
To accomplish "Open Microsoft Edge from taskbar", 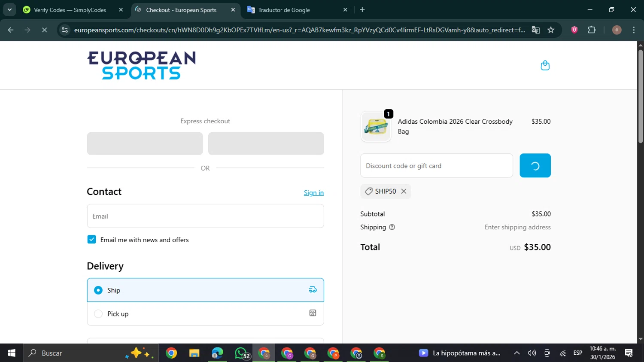I will pos(217,353).
